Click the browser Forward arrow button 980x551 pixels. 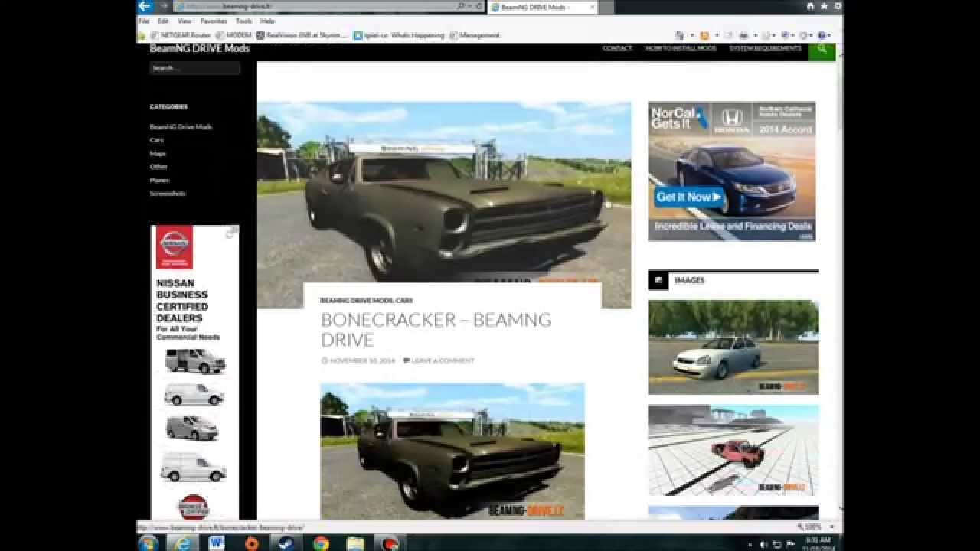pyautogui.click(x=163, y=6)
